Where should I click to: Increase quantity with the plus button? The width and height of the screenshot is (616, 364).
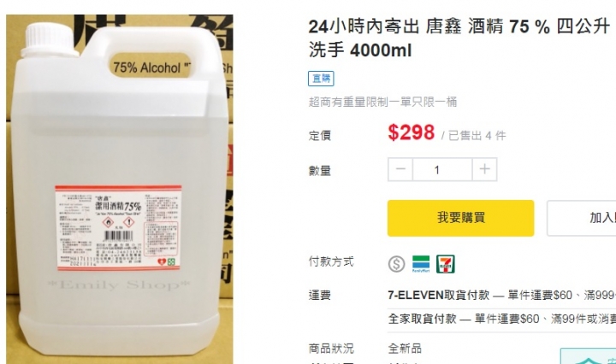(x=485, y=169)
